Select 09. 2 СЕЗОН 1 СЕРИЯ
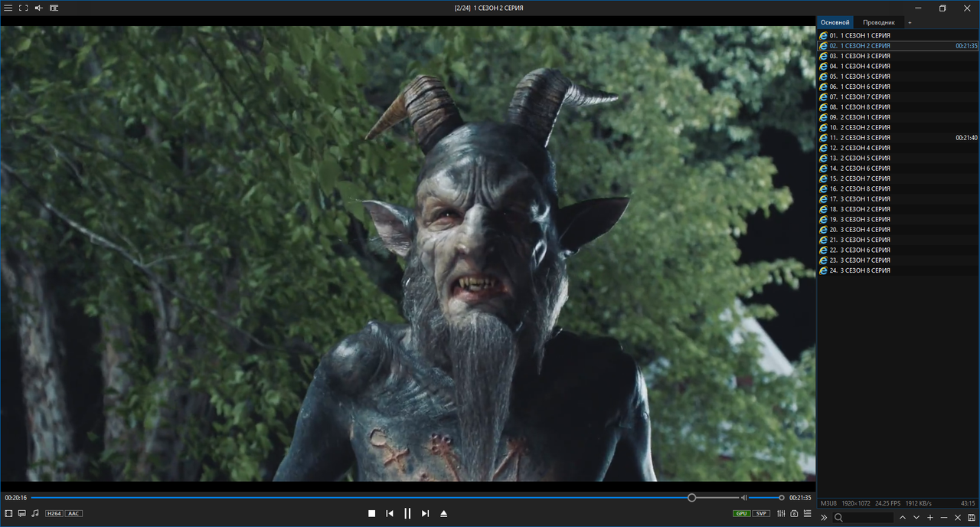 pyautogui.click(x=898, y=117)
